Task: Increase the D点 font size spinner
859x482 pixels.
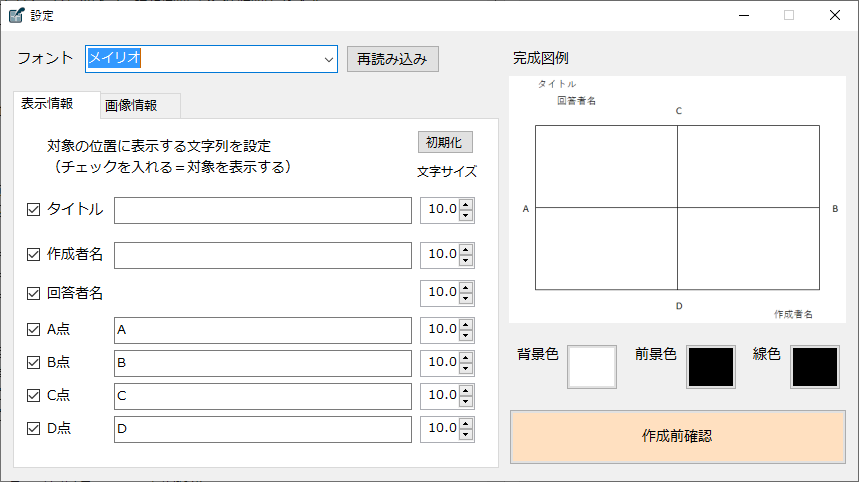Action: 466,424
